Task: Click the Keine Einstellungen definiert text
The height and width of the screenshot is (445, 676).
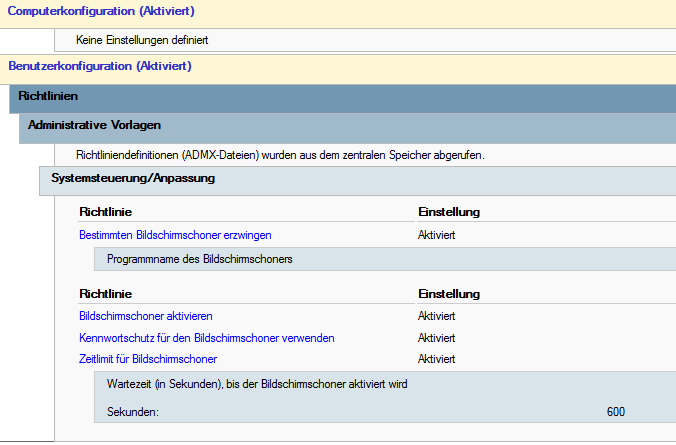Action: (142, 41)
